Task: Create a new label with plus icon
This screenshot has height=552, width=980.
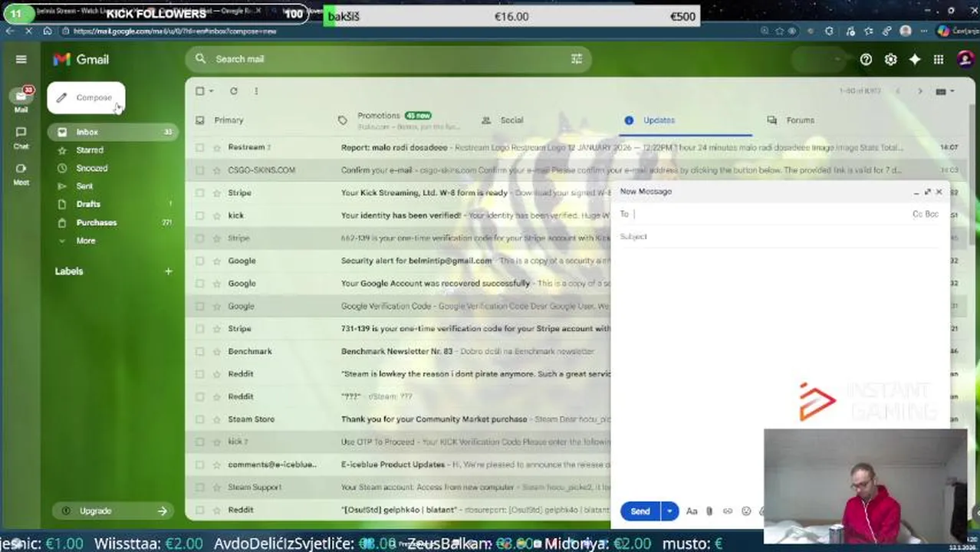Action: click(168, 271)
